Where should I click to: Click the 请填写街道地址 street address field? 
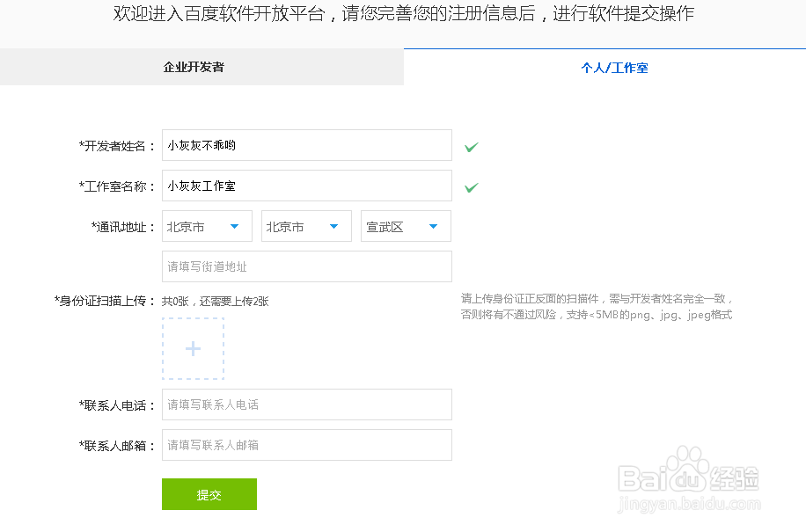point(307,266)
